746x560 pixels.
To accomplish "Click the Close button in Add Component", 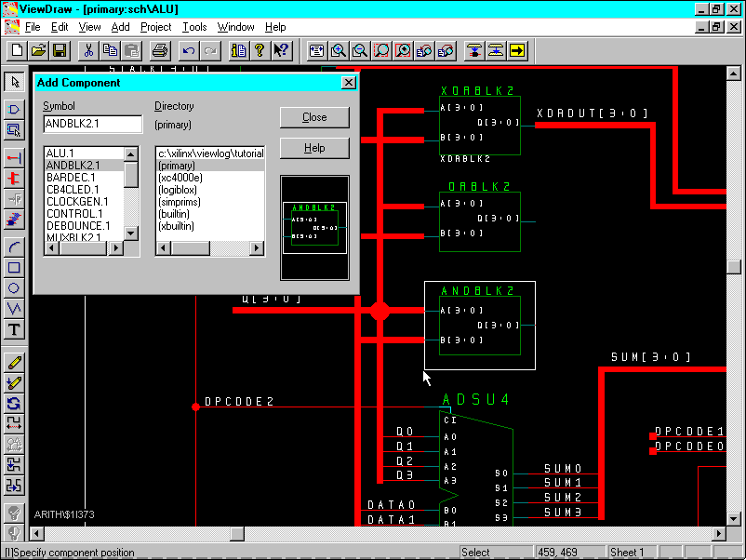I will 314,117.
